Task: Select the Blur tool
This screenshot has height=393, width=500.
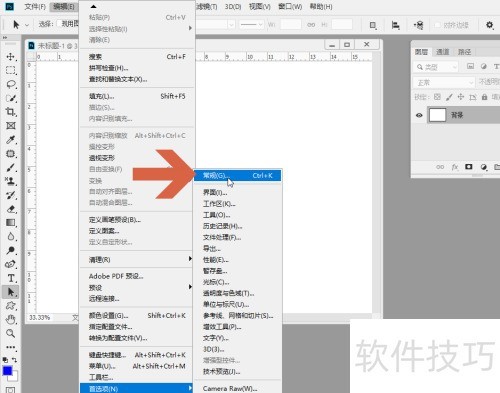Action: pos(11,237)
